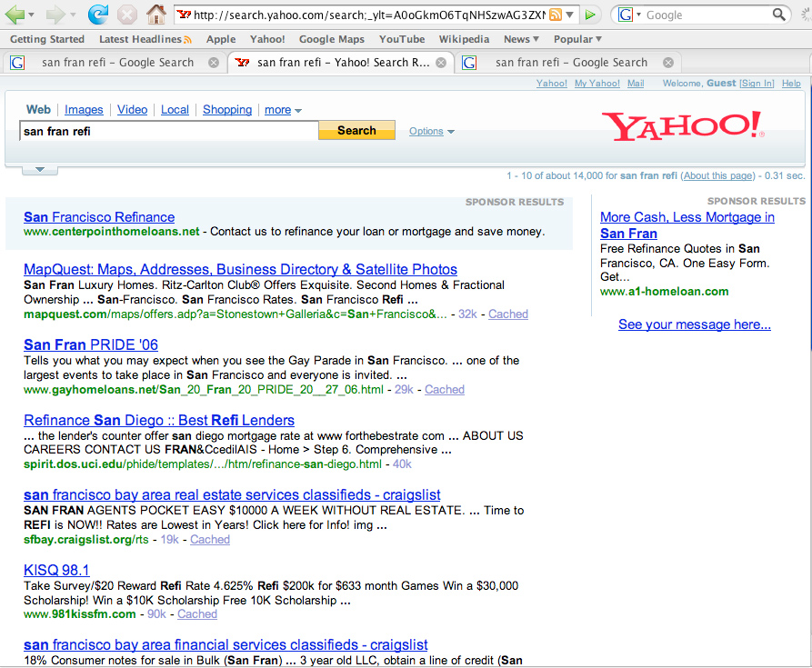Go back with the green back arrow
The width and height of the screenshot is (812, 668).
coord(15,15)
